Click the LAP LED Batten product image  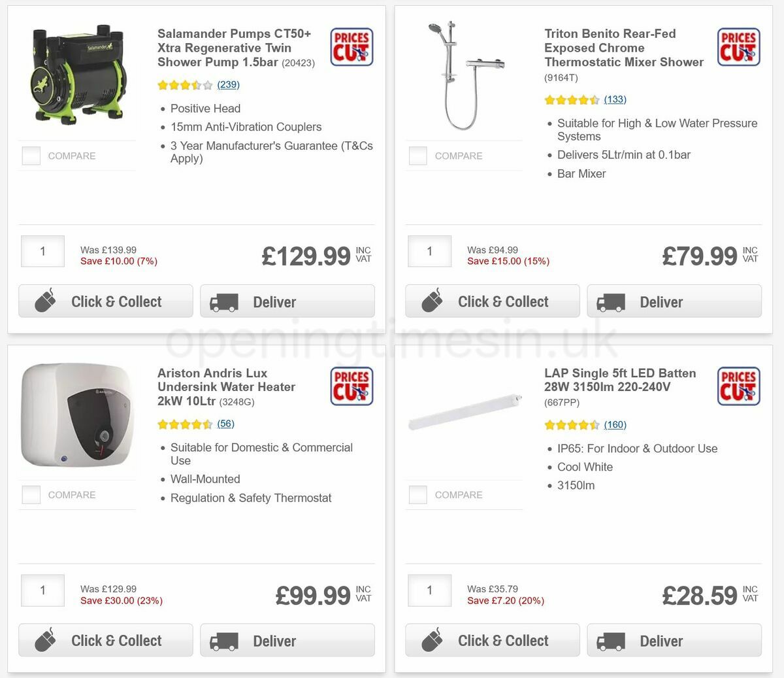[464, 412]
